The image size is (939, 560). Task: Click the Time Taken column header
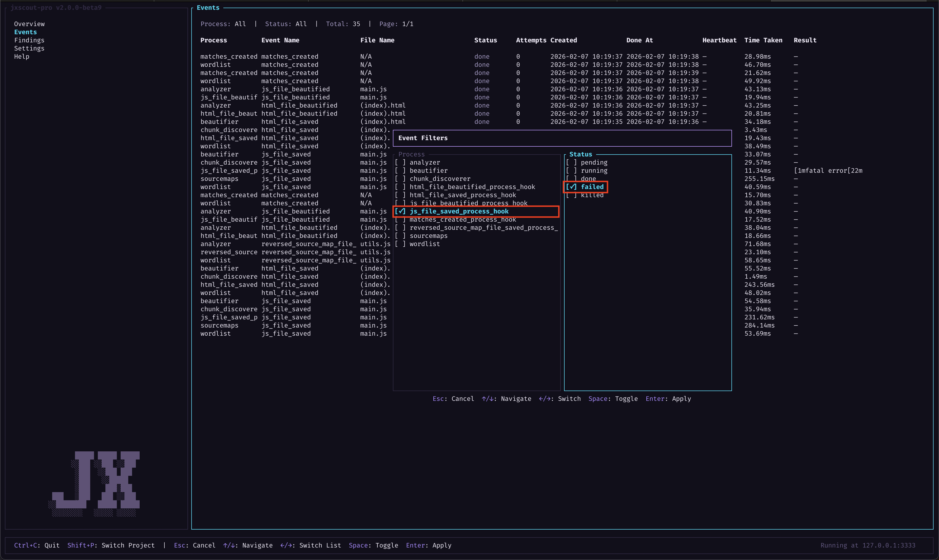763,40
